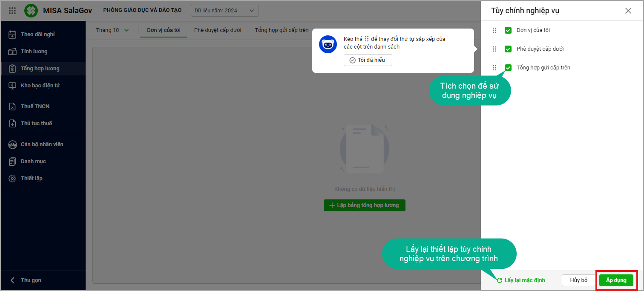The width and height of the screenshot is (644, 291).
Task: Click drag handle beside Đơn vị của tôi
Action: [494, 30]
